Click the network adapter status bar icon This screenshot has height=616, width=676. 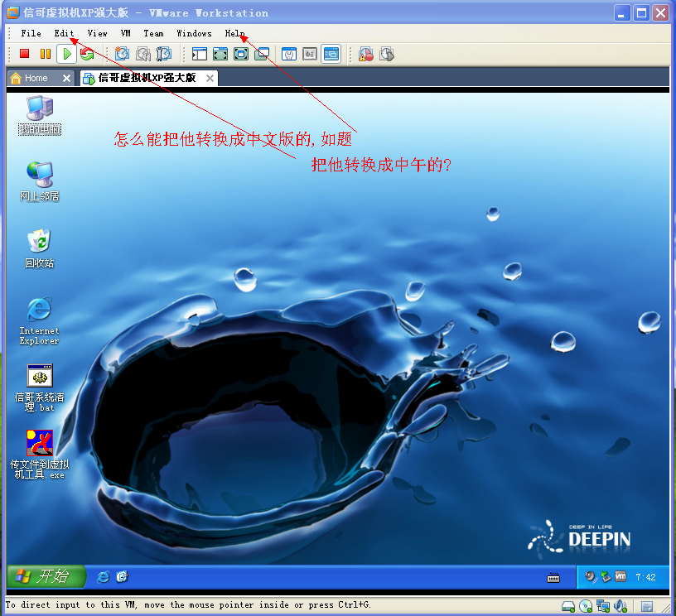603,606
